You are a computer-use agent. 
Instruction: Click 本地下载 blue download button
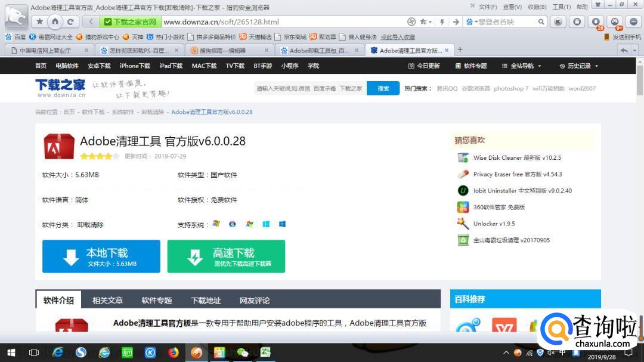pyautogui.click(x=101, y=256)
